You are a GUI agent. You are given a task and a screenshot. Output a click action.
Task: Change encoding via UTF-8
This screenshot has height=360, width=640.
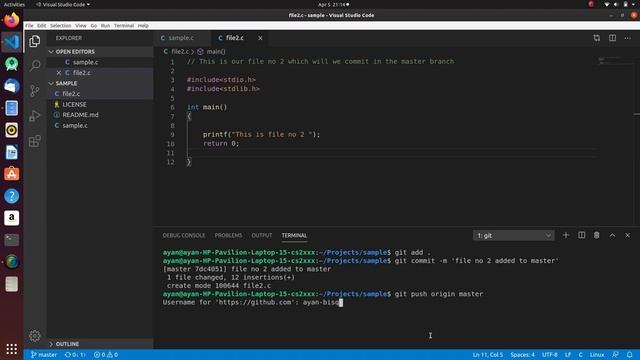click(x=550, y=355)
